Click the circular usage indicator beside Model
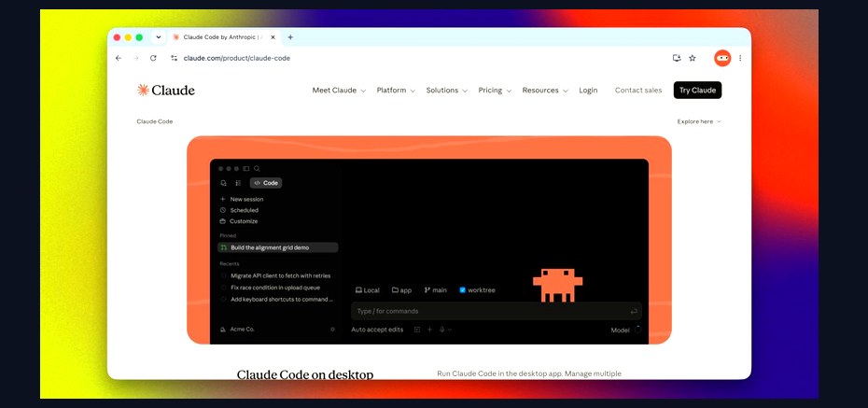 coord(637,330)
